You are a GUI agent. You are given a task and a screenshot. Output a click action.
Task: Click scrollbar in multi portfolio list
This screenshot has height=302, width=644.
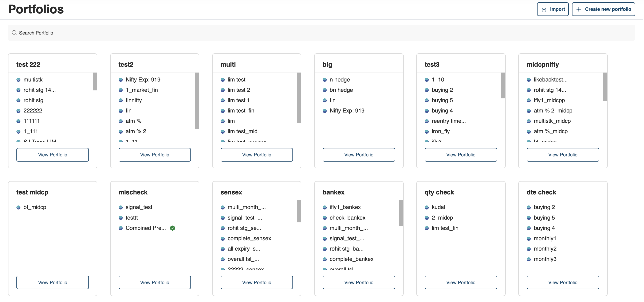click(299, 98)
